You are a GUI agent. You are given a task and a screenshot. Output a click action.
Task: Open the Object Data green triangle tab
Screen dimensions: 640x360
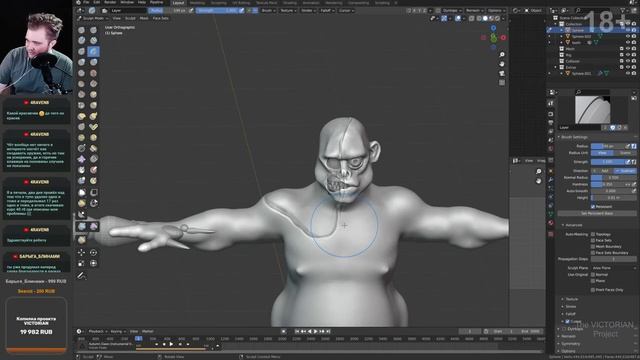point(551,214)
